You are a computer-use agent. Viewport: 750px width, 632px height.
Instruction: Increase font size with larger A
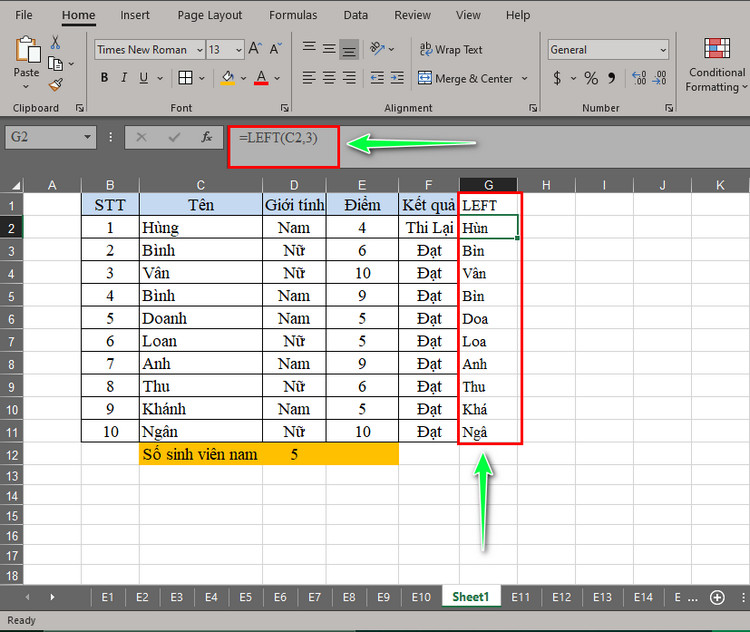click(255, 49)
